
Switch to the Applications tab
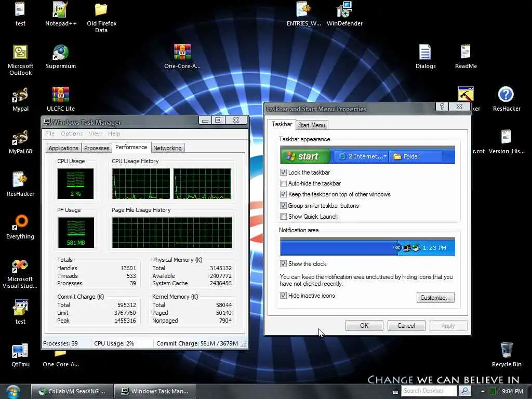[x=63, y=148]
